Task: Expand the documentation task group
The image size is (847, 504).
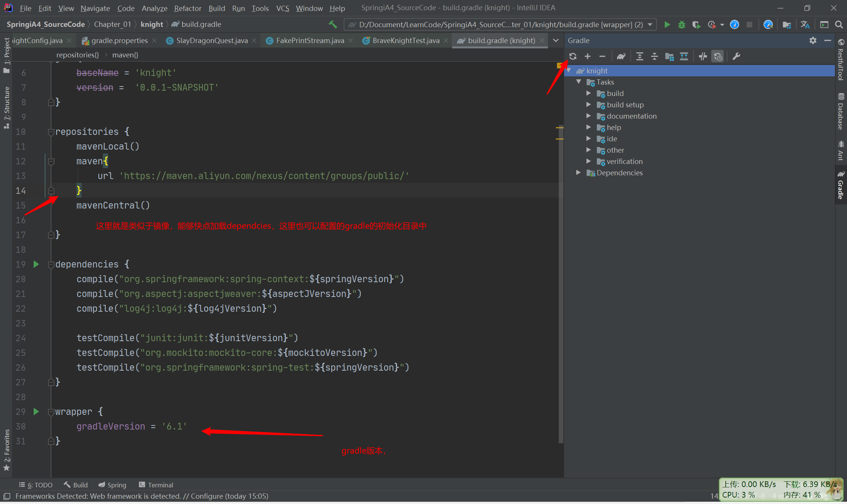Action: tap(588, 116)
